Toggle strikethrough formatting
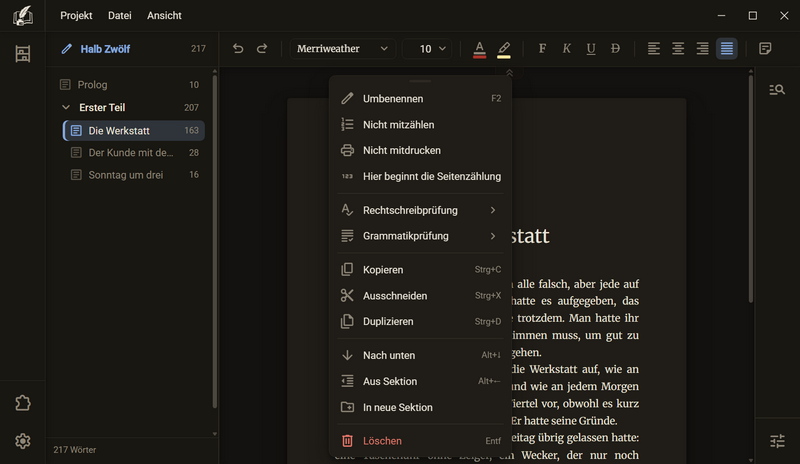 pyautogui.click(x=615, y=48)
